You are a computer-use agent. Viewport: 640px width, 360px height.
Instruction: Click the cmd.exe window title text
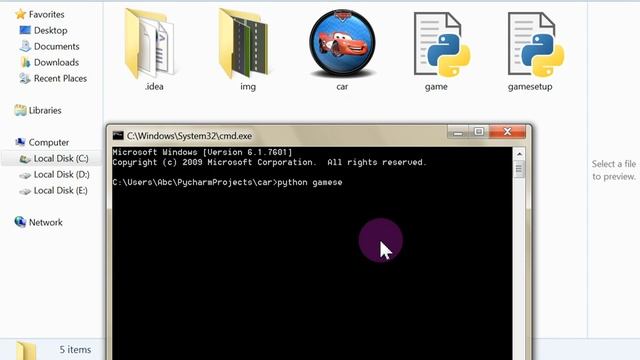[189, 136]
